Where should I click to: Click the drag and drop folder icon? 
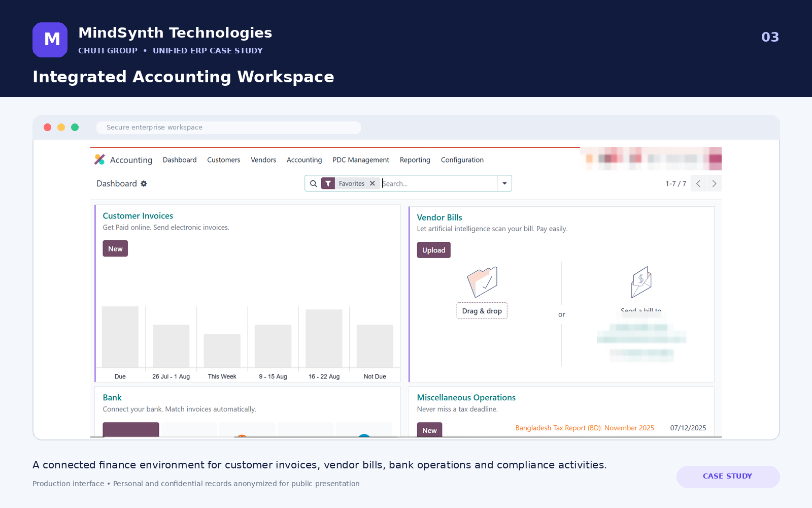(482, 282)
